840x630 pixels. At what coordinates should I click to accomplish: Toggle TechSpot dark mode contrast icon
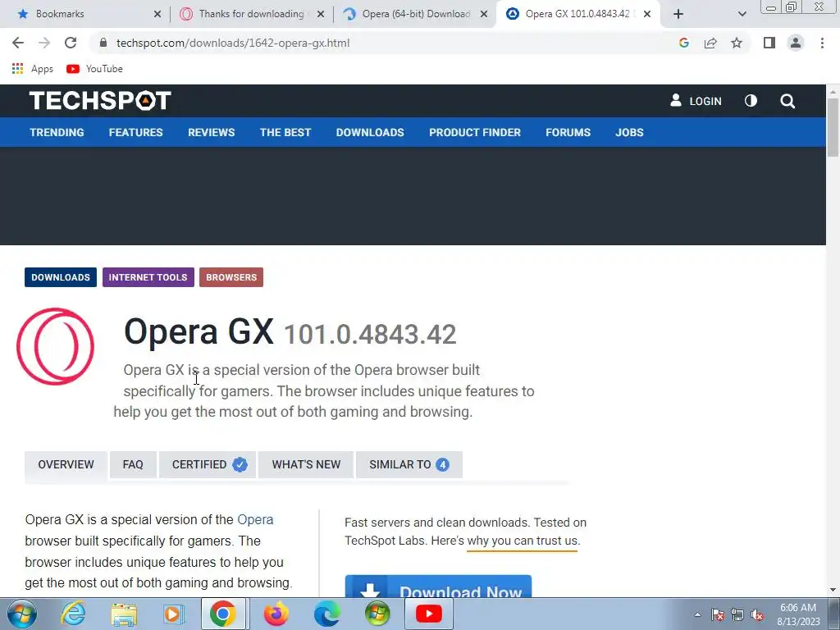click(x=751, y=101)
